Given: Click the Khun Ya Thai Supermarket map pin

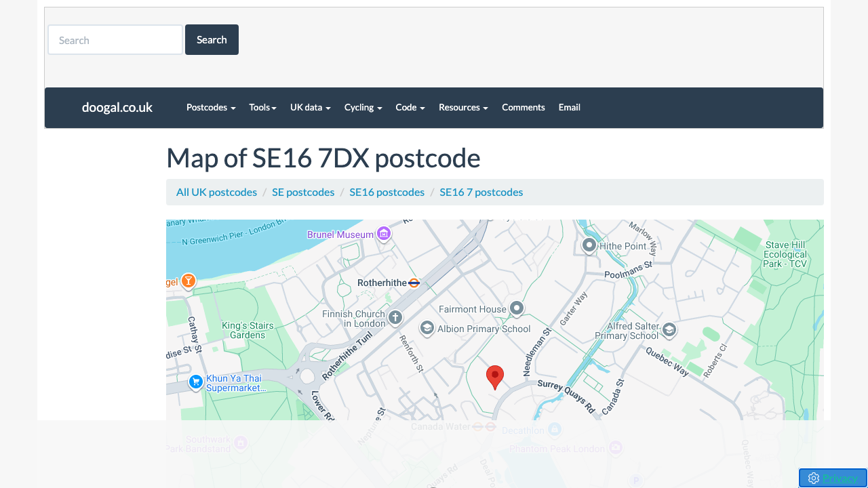Looking at the screenshot, I should [195, 382].
